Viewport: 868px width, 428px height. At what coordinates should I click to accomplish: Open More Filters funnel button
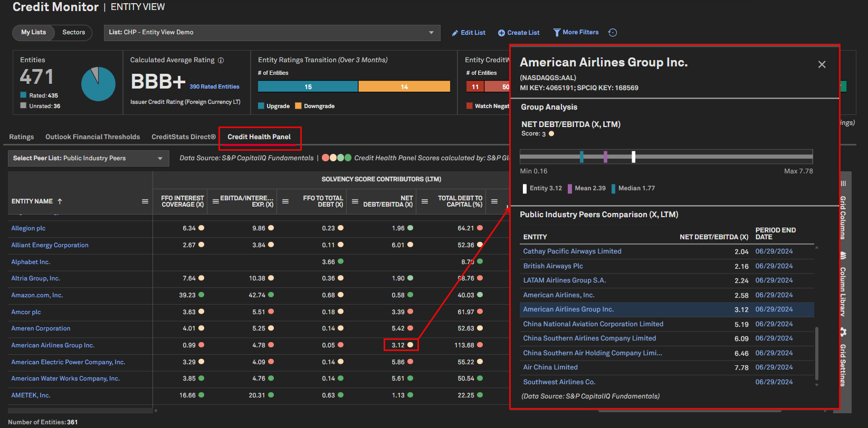coord(576,32)
